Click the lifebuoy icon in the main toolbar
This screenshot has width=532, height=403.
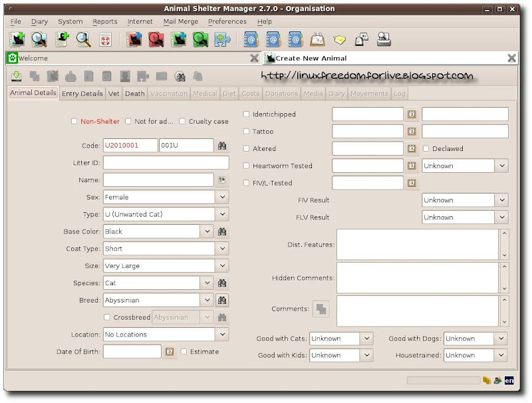[105, 40]
